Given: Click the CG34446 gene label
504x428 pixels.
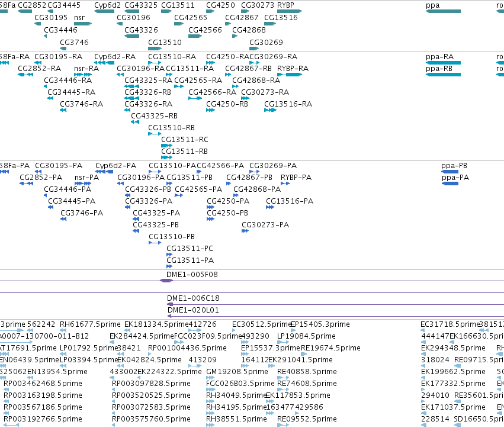Looking at the screenshot, I should tap(60, 30).
